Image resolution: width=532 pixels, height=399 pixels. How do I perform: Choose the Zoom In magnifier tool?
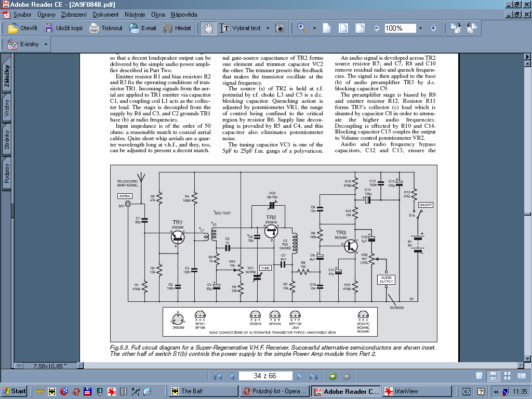click(302, 28)
